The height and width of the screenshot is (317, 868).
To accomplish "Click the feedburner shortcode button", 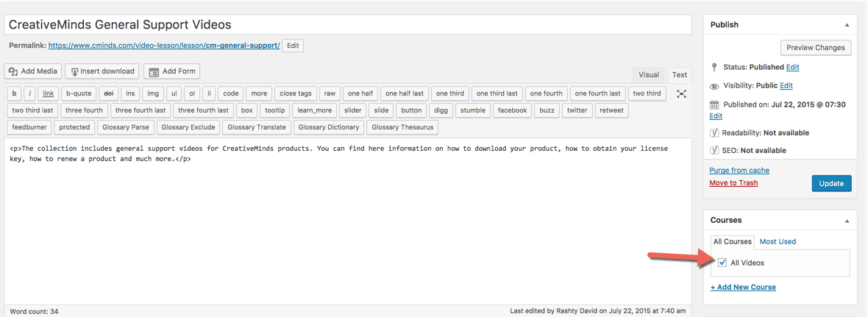I will click(x=29, y=127).
